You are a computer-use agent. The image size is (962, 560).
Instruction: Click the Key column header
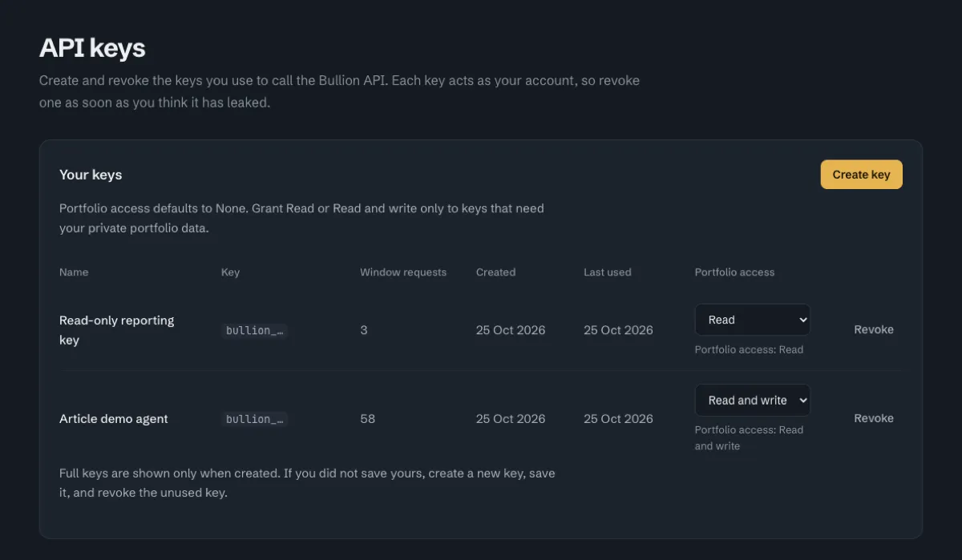pos(230,272)
